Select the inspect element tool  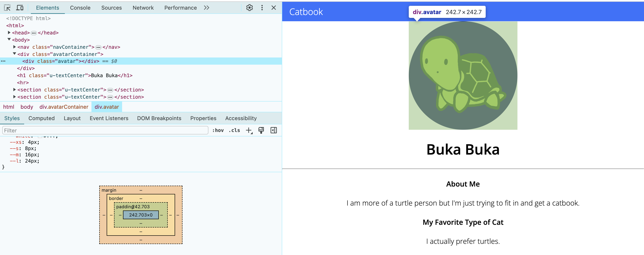7,8
